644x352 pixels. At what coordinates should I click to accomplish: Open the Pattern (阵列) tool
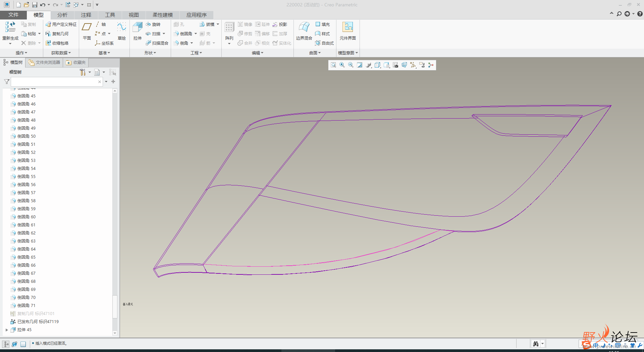point(229,28)
